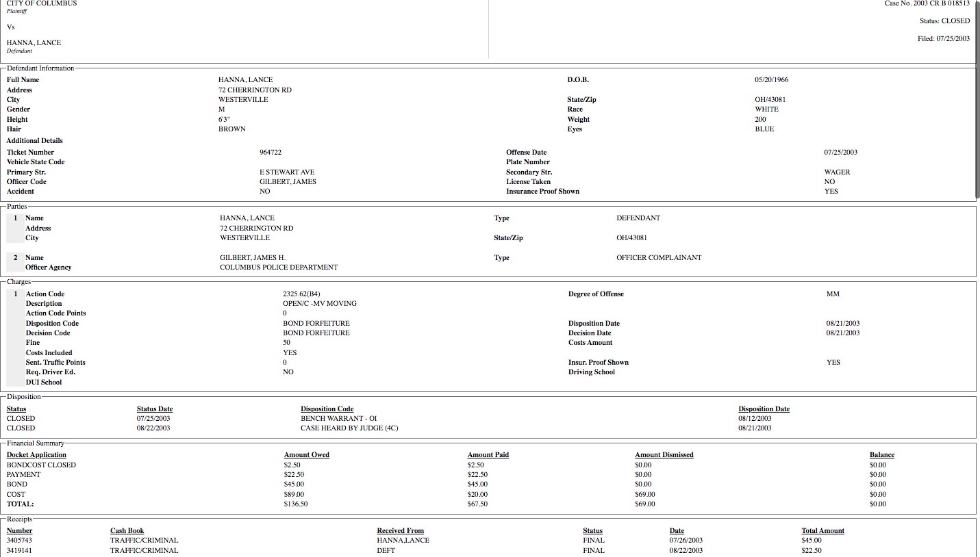Screen dimensions: 980x557
Task: Click Cash Book column header
Action: (x=127, y=531)
